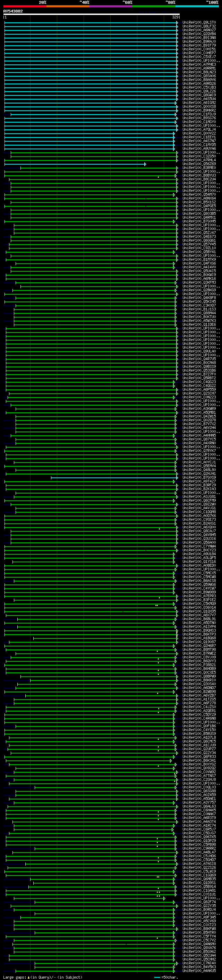Image resolution: width=222 pixels, height=980 pixels.
Task: Select hit label UniRef100_A9T427
Action: click(x=199, y=481)
